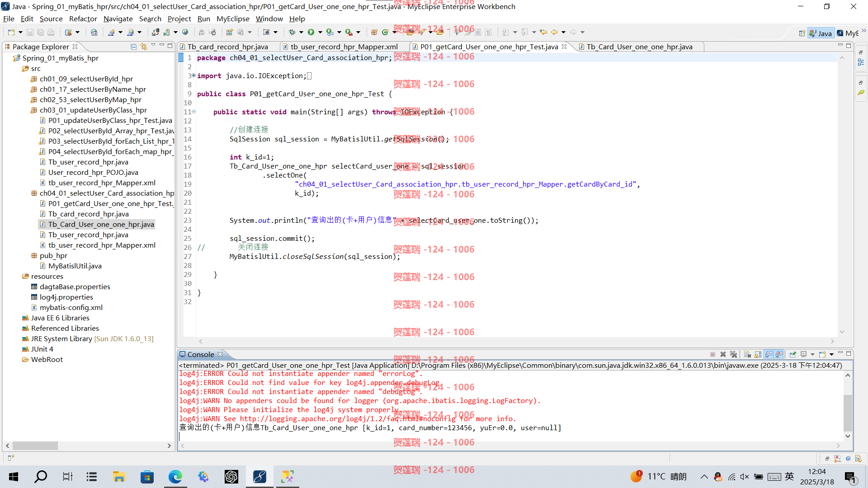Open the Debug button dropdown arrow
This screenshot has height=488, width=868.
pyautogui.click(x=301, y=32)
